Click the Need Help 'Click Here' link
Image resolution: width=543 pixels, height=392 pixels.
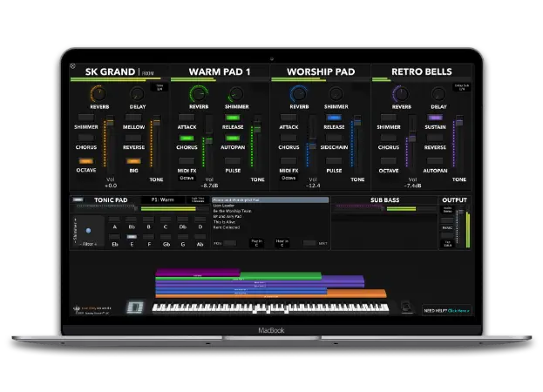click(x=458, y=309)
